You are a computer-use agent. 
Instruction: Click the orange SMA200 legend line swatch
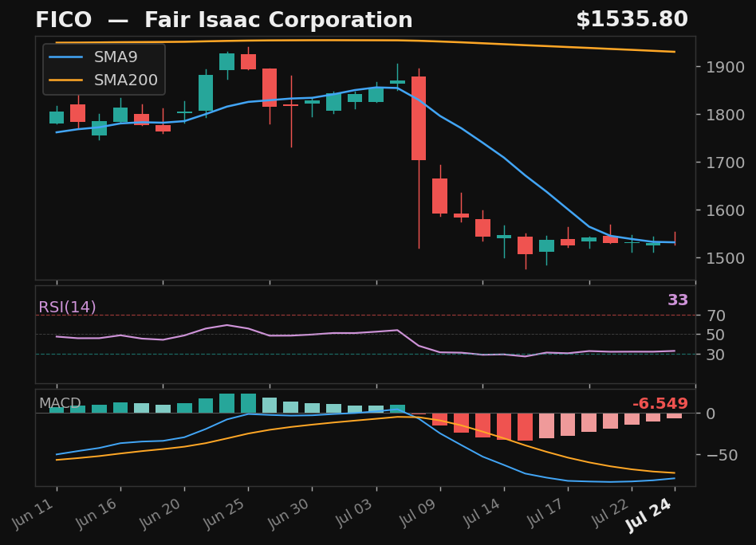tap(66, 80)
